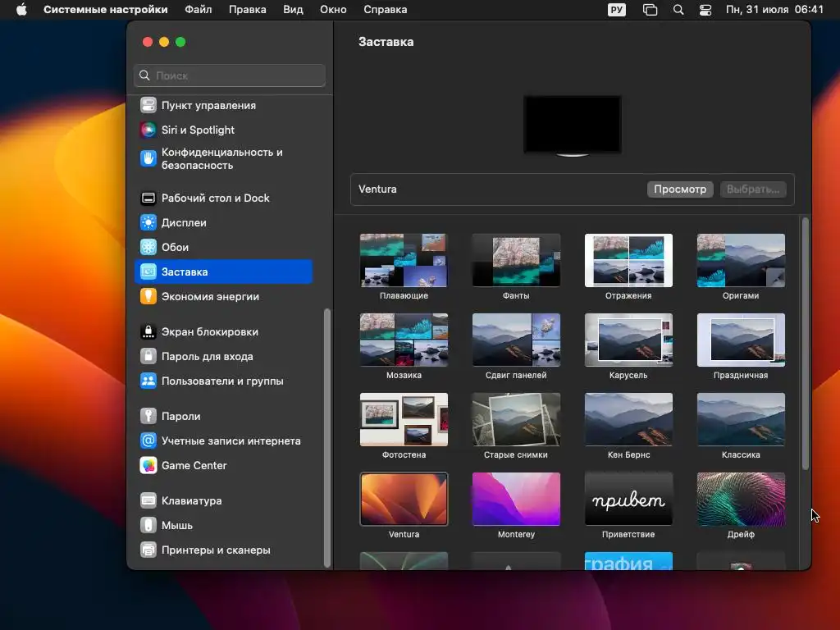
Task: Click the screensaver list scrollbar
Action: 806,344
